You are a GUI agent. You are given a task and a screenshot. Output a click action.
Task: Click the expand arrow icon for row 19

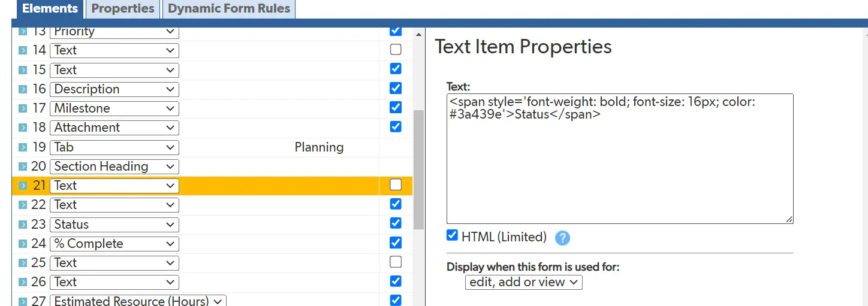[23, 147]
